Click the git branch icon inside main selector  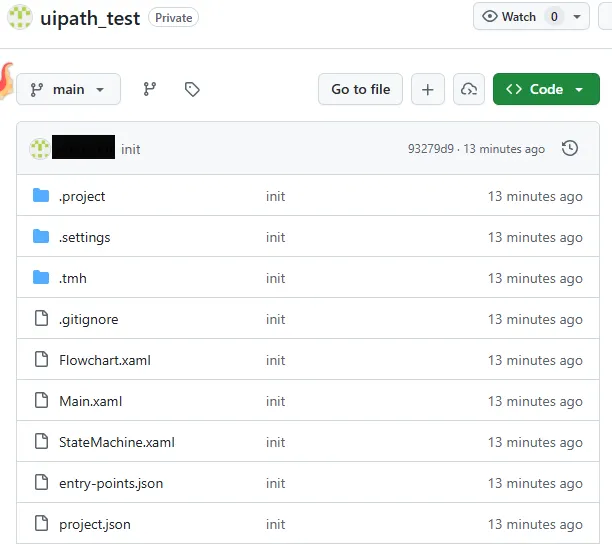pos(37,90)
